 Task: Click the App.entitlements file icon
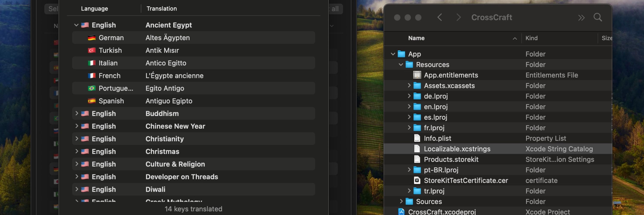pos(417,75)
